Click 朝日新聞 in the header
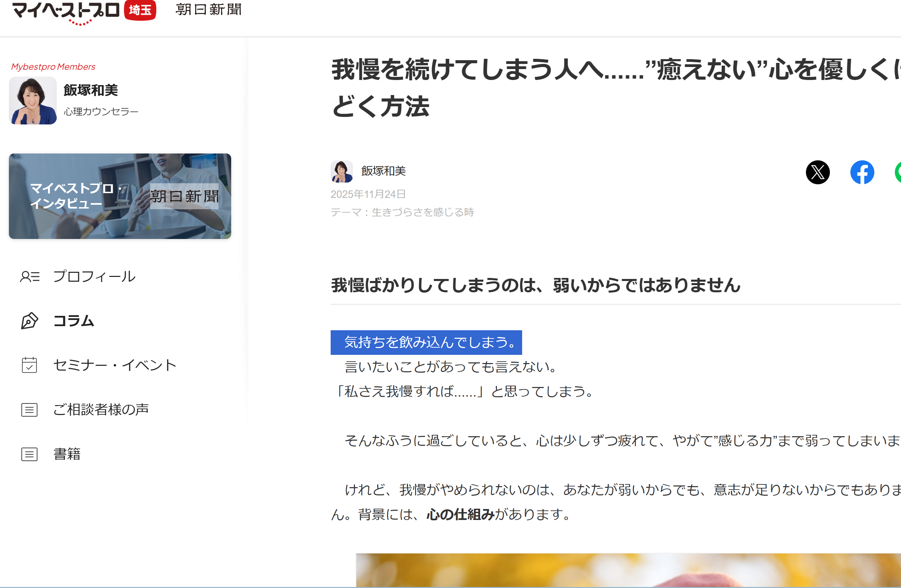The image size is (901, 588). (x=208, y=10)
